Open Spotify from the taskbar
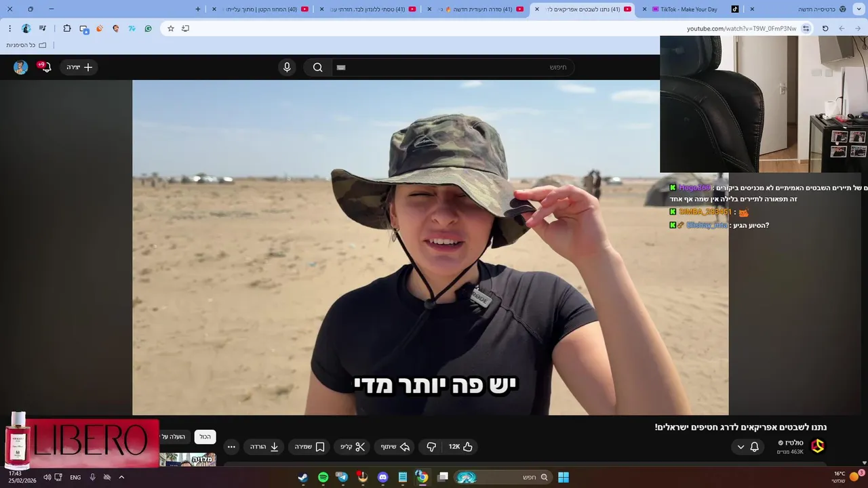Image resolution: width=868 pixels, height=488 pixels. click(323, 477)
